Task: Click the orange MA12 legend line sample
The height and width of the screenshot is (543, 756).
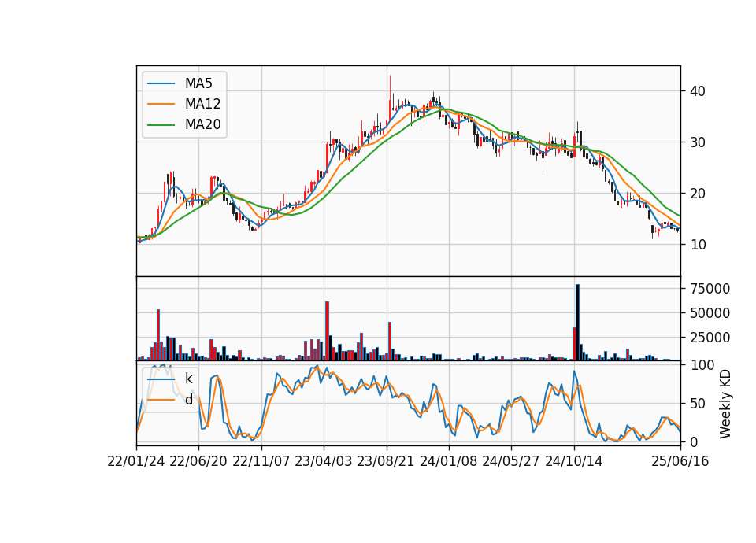Action: coord(161,104)
